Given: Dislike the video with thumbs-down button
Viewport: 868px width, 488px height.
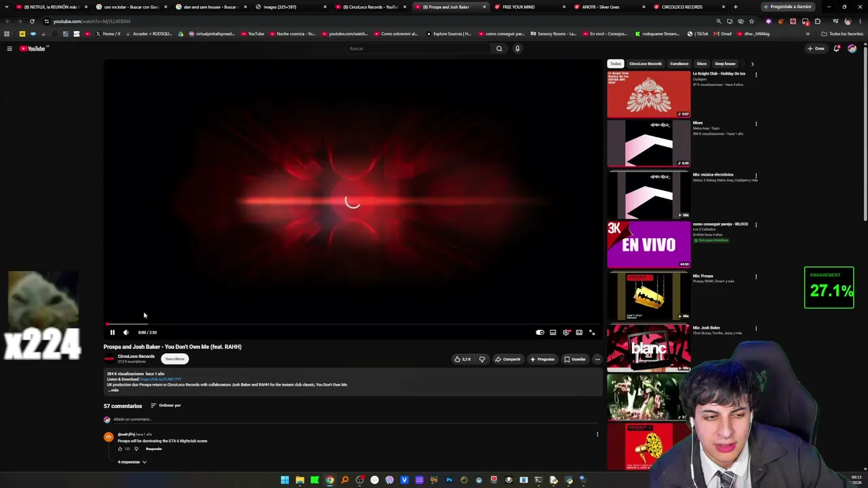Looking at the screenshot, I should click(x=482, y=359).
